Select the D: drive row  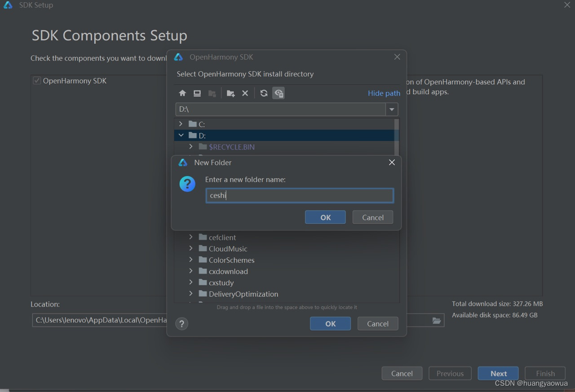tap(284, 135)
